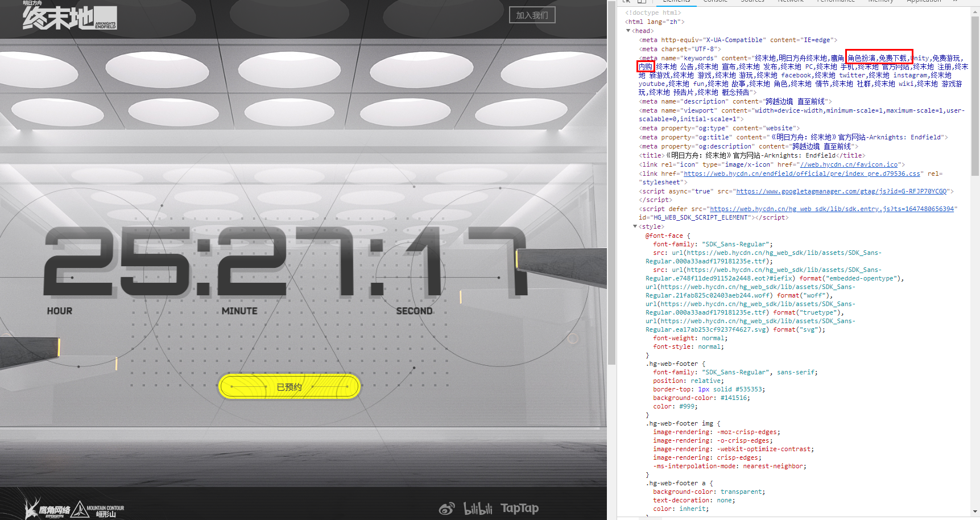Open the googletagmanager gtag script link
This screenshot has width=980, height=520.
841,191
